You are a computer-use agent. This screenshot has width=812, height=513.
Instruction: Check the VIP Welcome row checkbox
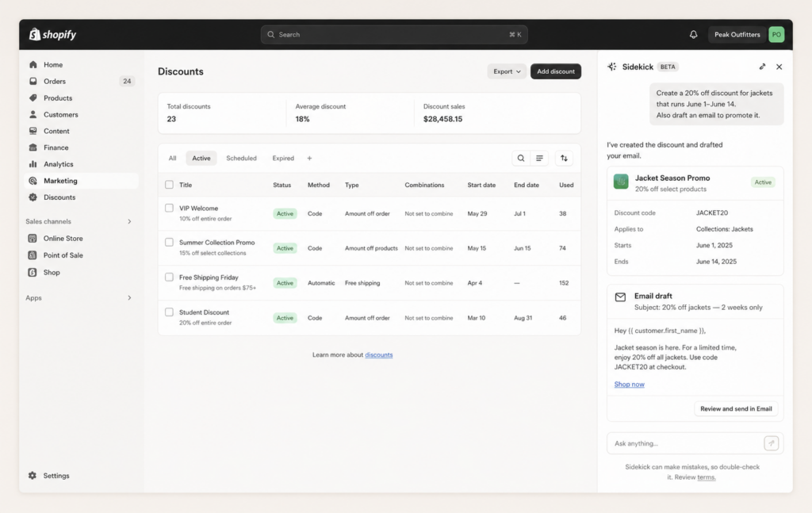point(170,208)
